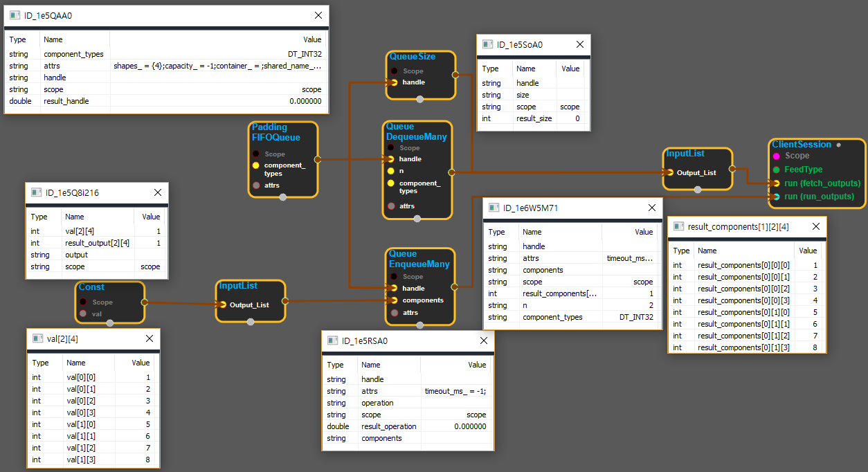Click the ClientSession Scope magenta pin
Image resolution: width=868 pixels, height=472 pixels.
point(777,156)
